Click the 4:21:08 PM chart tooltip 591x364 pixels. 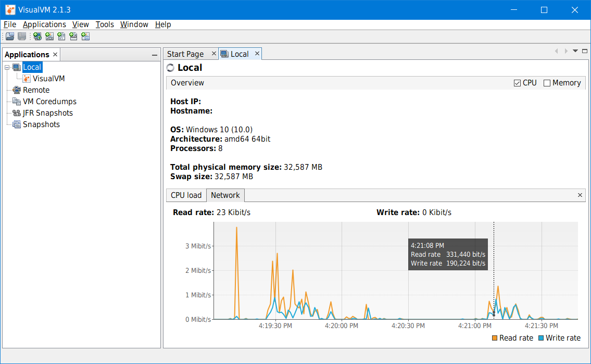[x=448, y=254]
